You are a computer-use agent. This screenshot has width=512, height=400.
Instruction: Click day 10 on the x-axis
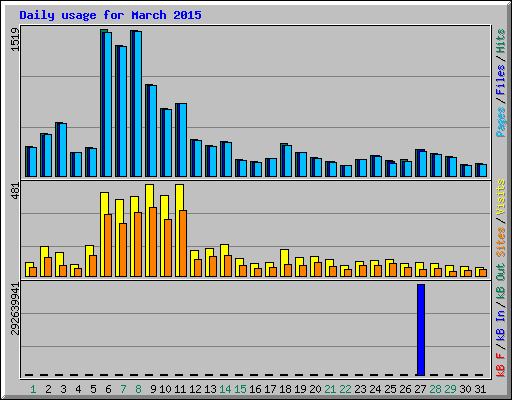[x=165, y=389]
